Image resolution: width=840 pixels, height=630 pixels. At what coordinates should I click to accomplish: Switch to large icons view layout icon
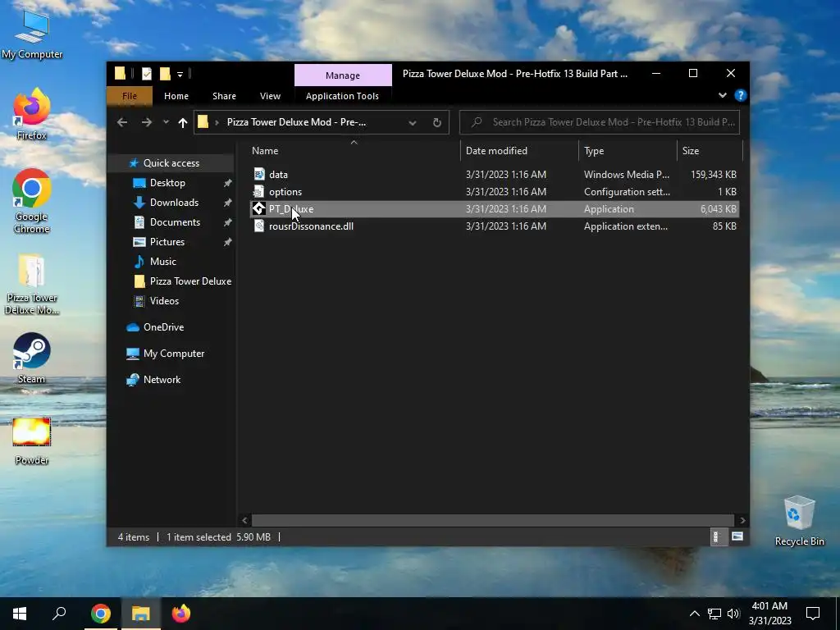737,536
